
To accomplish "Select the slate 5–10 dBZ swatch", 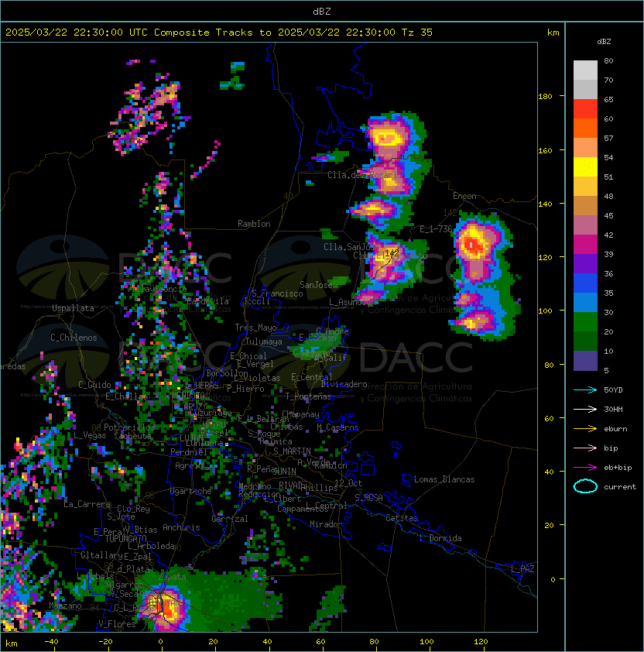I will tap(585, 361).
